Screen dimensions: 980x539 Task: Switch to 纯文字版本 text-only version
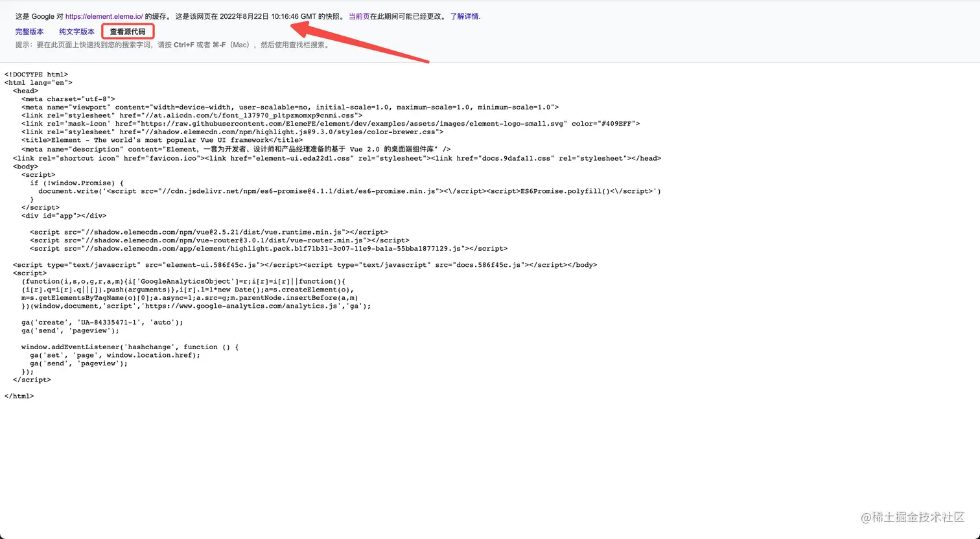click(77, 31)
